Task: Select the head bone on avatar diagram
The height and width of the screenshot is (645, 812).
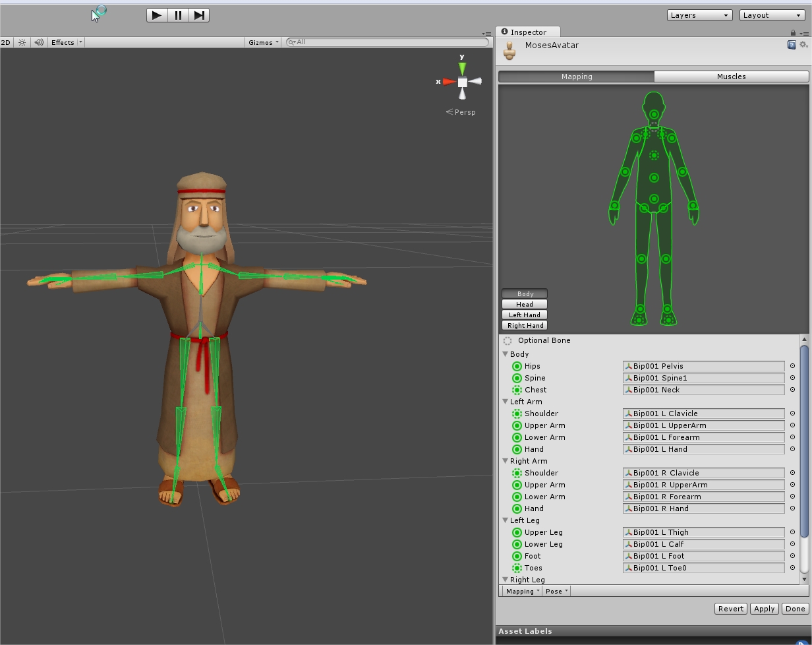Action: 654,115
